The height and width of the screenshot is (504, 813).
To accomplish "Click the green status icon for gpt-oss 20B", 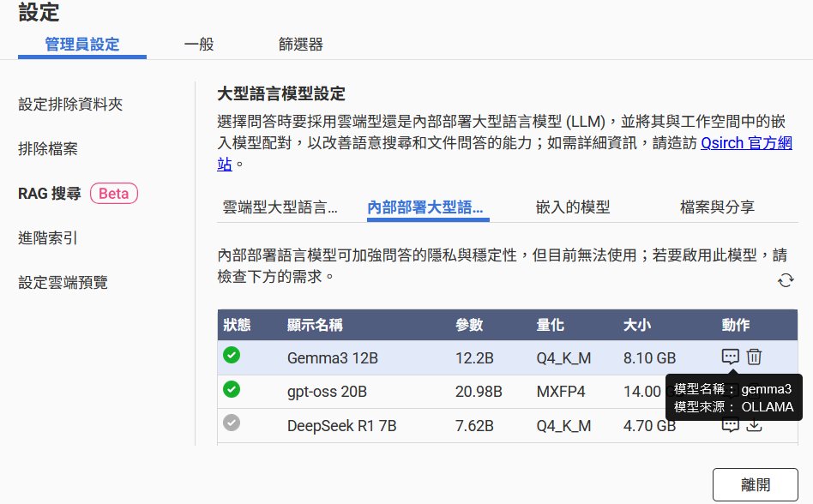I will pyautogui.click(x=232, y=390).
